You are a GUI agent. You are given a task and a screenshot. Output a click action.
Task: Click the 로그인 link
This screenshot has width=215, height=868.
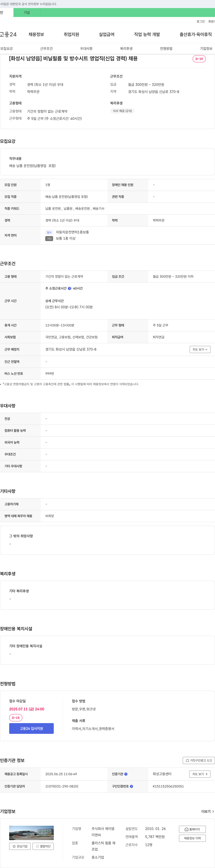(200, 21)
